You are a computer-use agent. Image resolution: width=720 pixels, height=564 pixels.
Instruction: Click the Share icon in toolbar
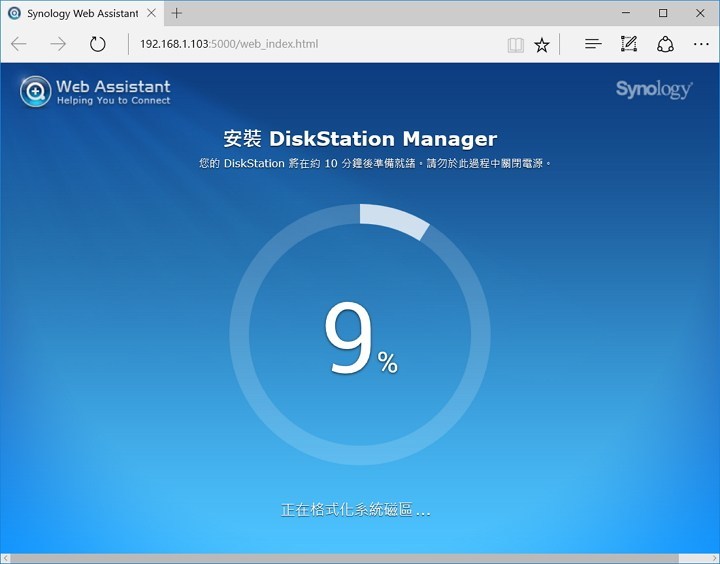pos(665,44)
